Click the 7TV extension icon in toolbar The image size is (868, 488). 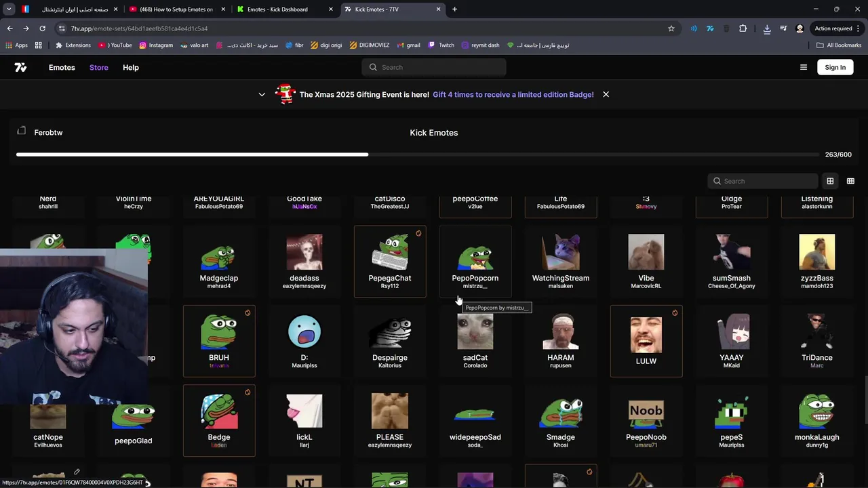click(710, 28)
